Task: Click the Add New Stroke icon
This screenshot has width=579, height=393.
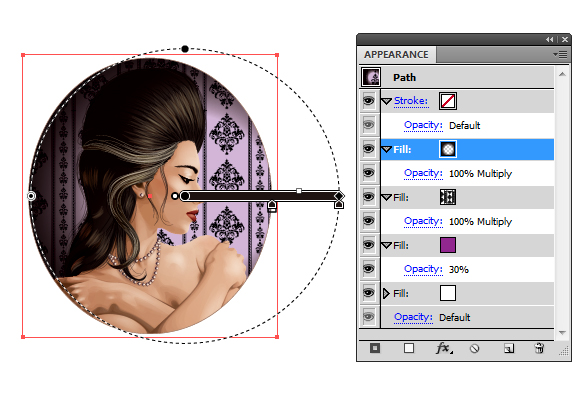Action: (x=375, y=348)
